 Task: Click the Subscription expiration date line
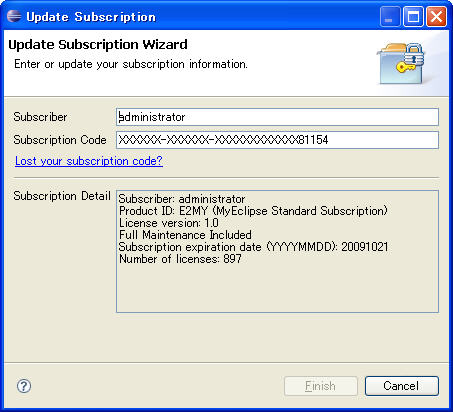tap(253, 247)
